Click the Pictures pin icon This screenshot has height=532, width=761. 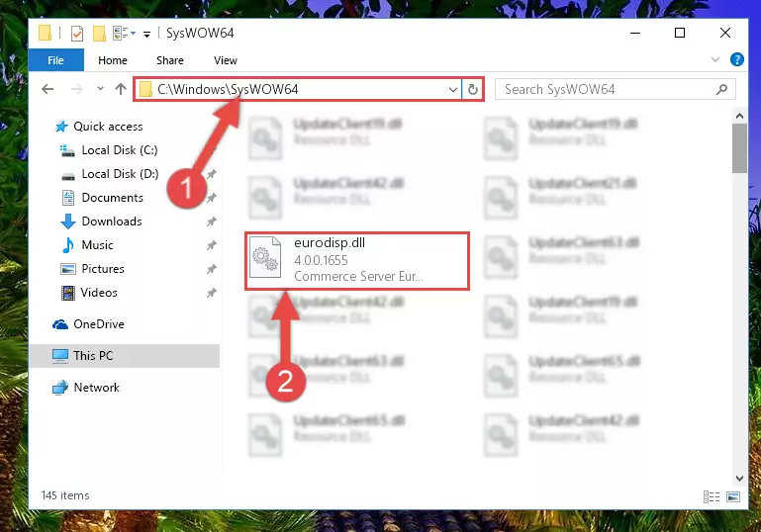[211, 269]
